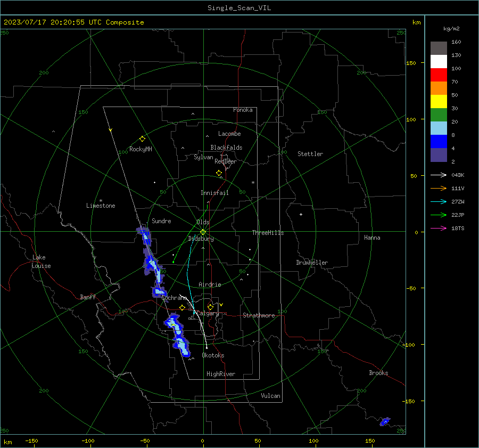
Task: Click the RockyMH label
Action: (141, 149)
